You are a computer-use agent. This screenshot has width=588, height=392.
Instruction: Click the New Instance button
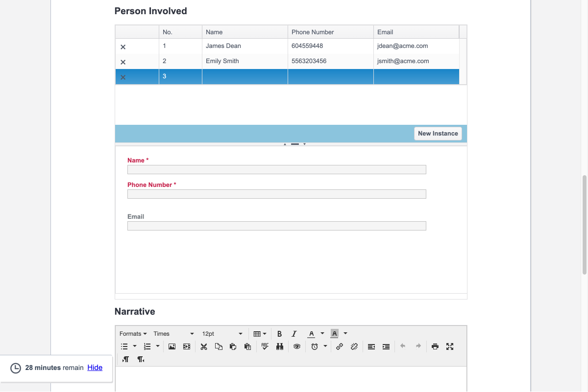point(438,134)
